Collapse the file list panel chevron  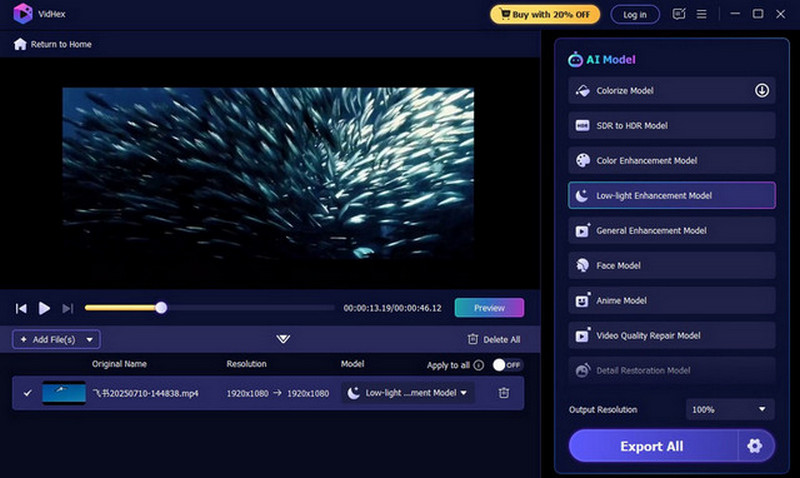(283, 340)
